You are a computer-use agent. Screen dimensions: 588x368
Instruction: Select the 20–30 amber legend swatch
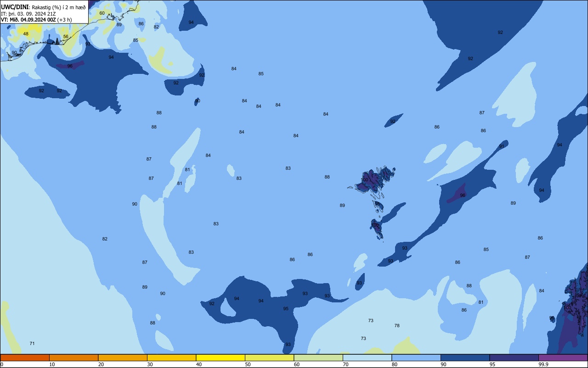[123, 357]
